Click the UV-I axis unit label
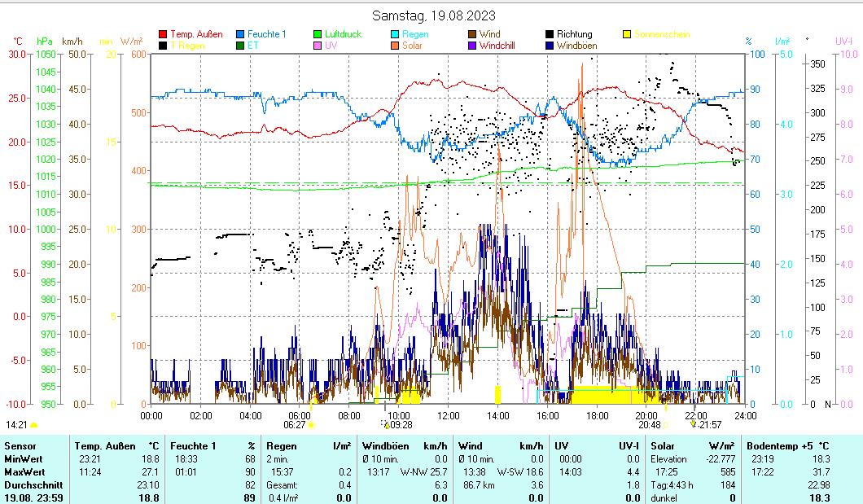Screen dimensions: 863x504 point(843,42)
